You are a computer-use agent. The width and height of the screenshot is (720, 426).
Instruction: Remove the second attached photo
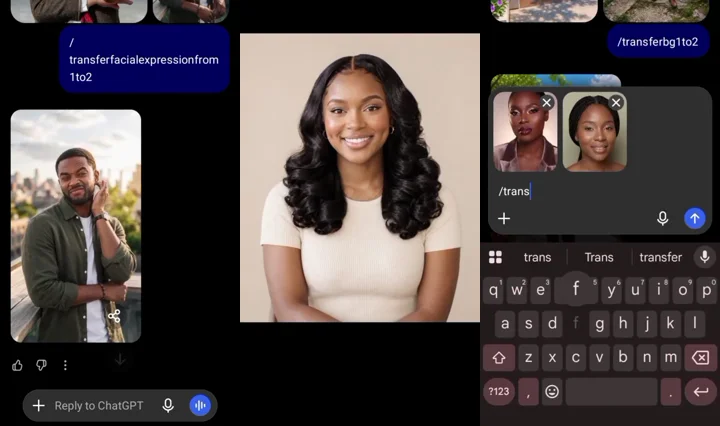click(x=616, y=102)
